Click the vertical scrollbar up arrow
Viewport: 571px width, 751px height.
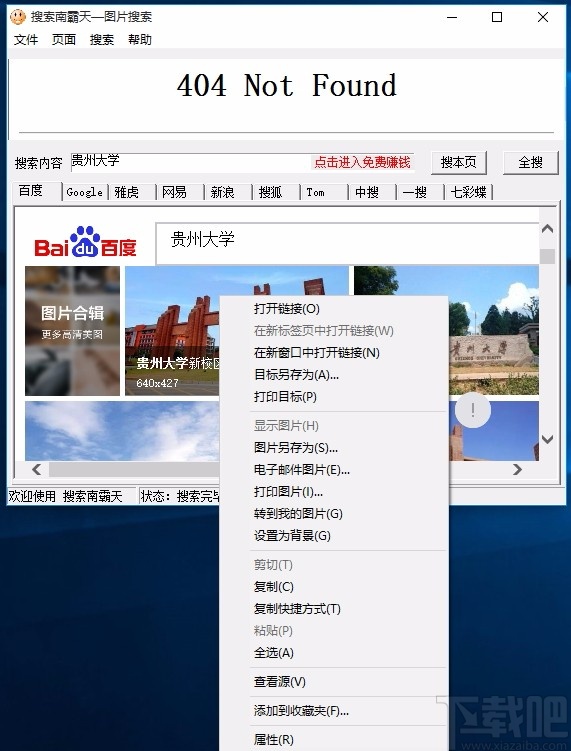pos(548,229)
